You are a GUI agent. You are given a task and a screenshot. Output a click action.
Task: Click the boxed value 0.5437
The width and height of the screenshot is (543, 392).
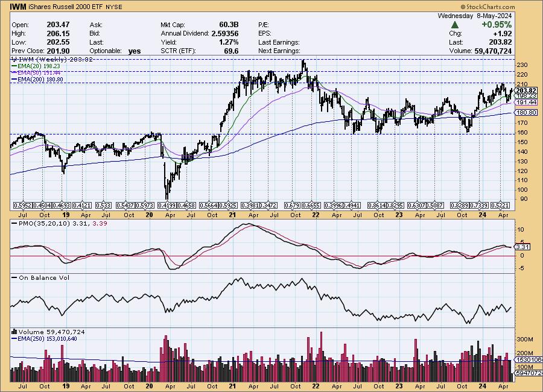[x=125, y=206]
